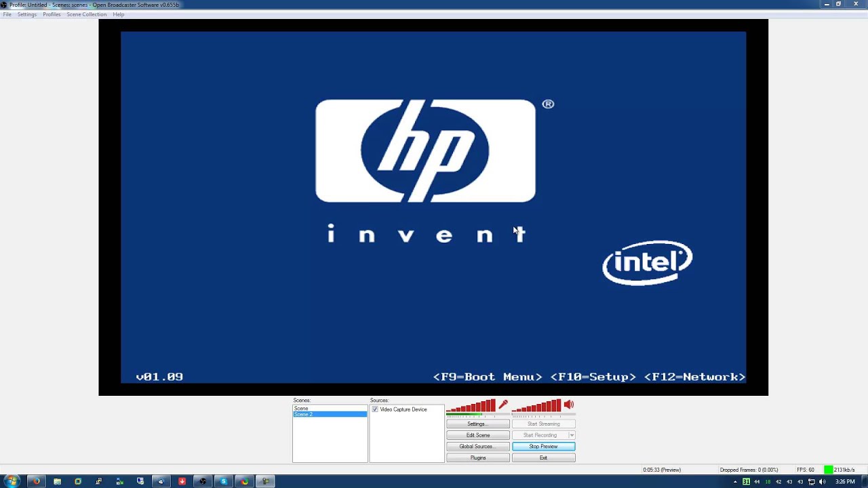Click the OBS app icon in title bar
The width and height of the screenshot is (868, 488).
pyautogui.click(x=4, y=5)
